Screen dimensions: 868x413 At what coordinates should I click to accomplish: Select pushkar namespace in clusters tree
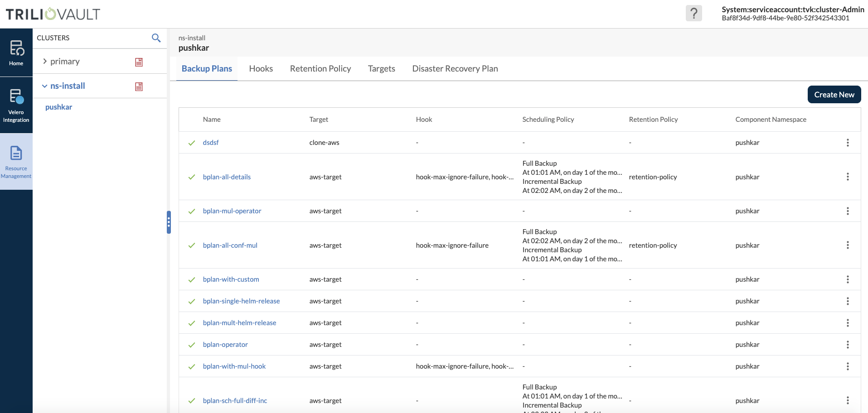59,107
